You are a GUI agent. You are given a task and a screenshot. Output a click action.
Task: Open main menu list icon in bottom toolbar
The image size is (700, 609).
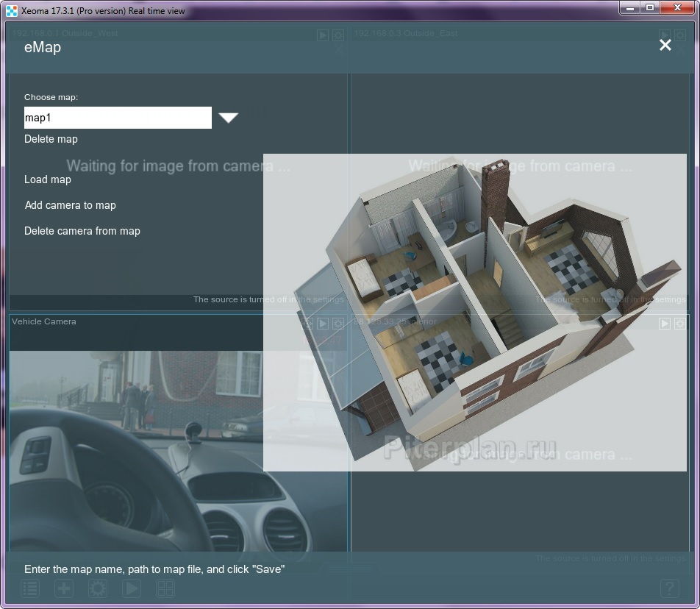tap(30, 588)
